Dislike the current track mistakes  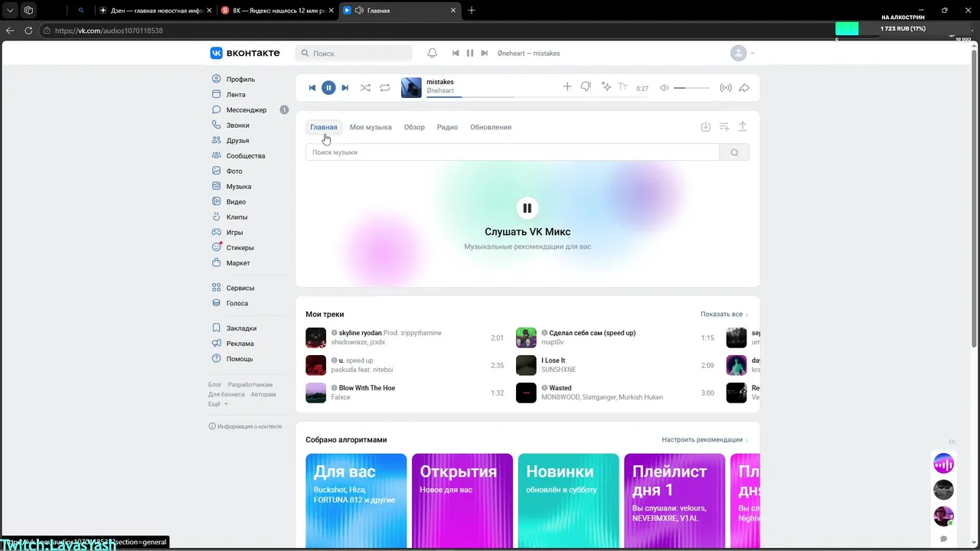(586, 87)
